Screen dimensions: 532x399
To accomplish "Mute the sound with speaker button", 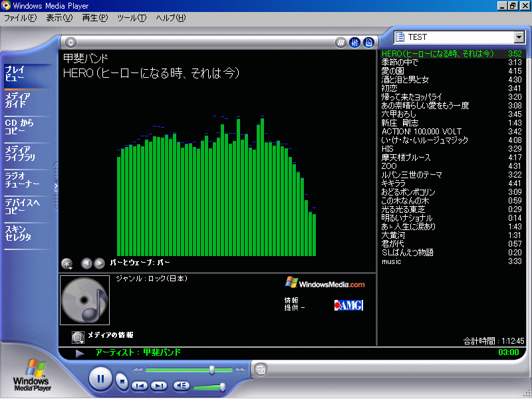I will click(182, 386).
